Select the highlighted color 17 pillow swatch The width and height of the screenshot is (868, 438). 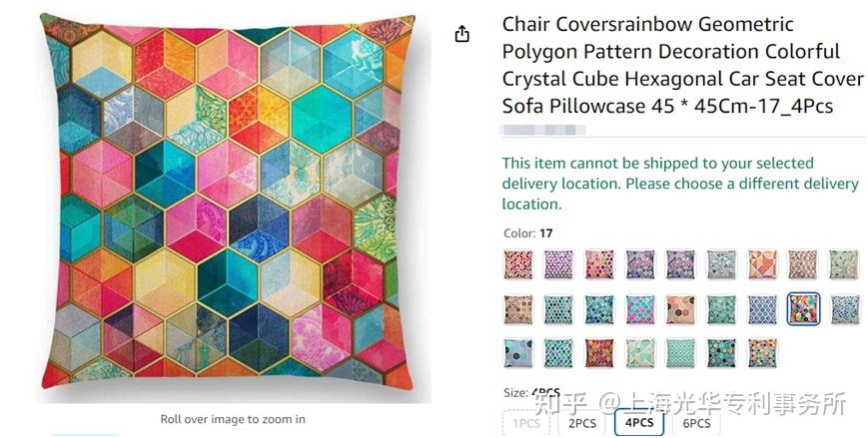[802, 309]
